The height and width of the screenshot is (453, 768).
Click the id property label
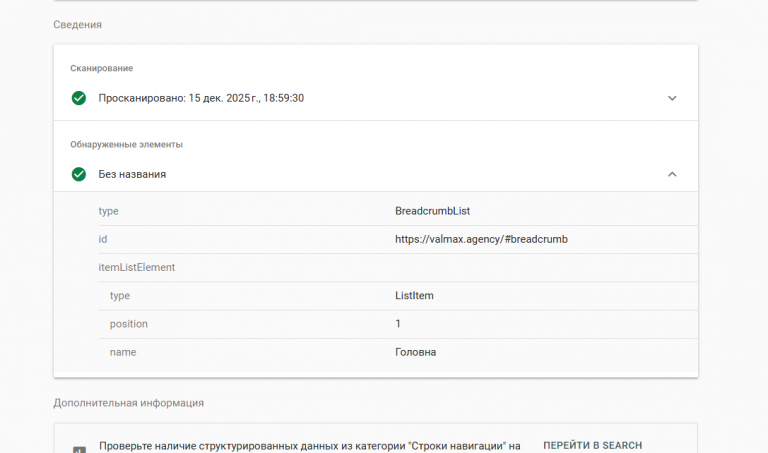point(103,239)
